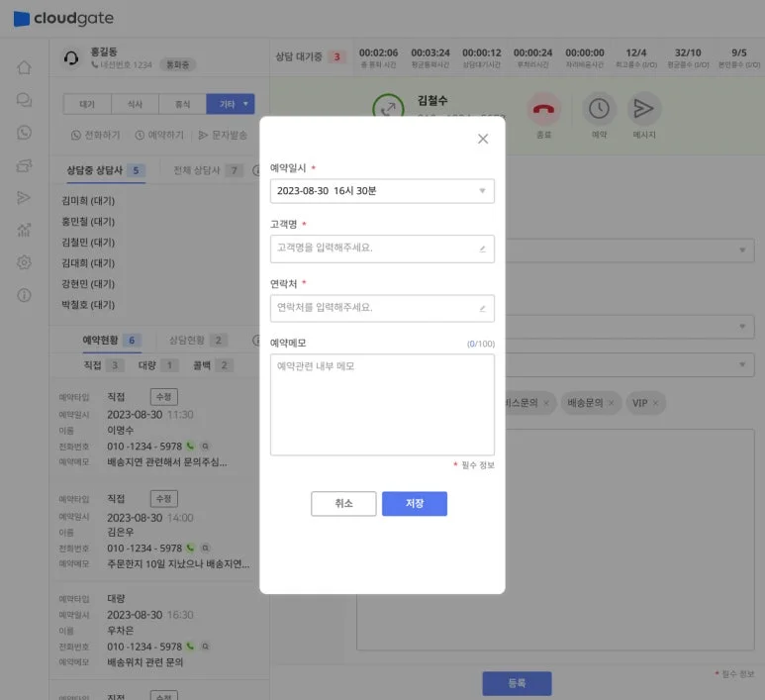Click the call transfer circle icon by 김철수
765x700 pixels.
click(388, 108)
